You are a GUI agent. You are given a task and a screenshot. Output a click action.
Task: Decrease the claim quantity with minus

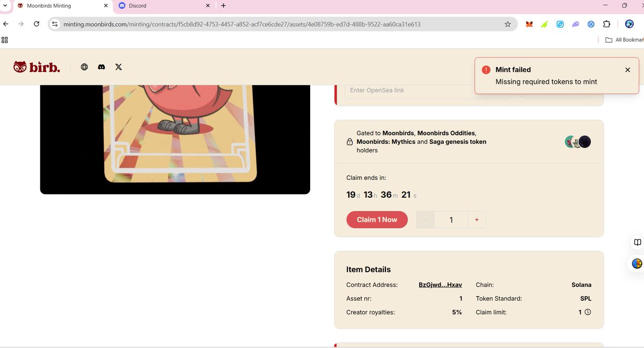pyautogui.click(x=425, y=220)
